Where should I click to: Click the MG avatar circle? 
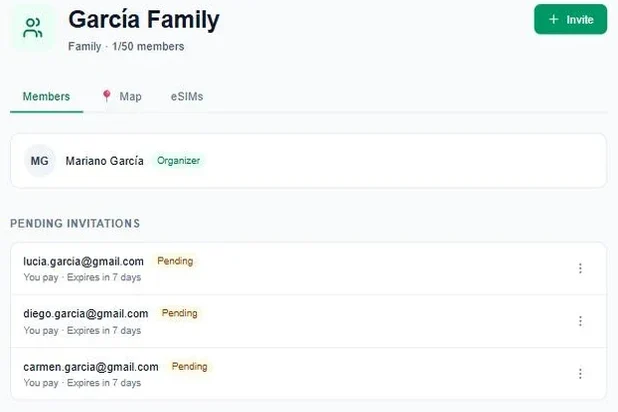(x=39, y=161)
